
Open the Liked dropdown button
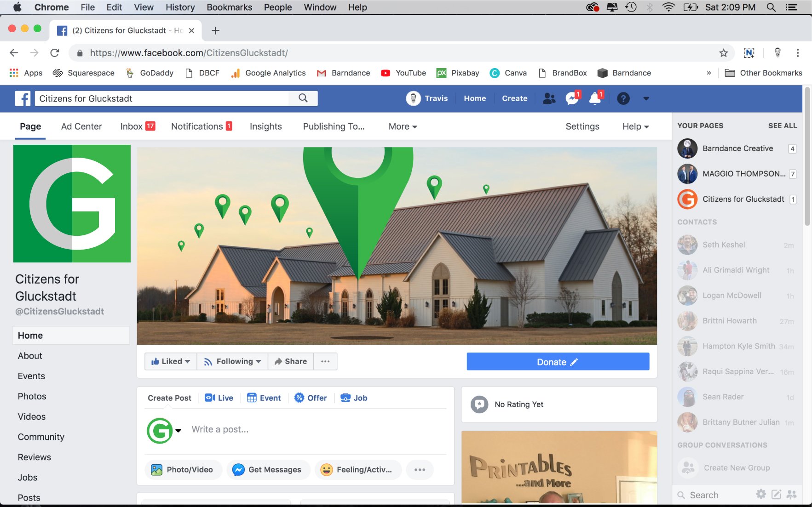click(x=171, y=361)
